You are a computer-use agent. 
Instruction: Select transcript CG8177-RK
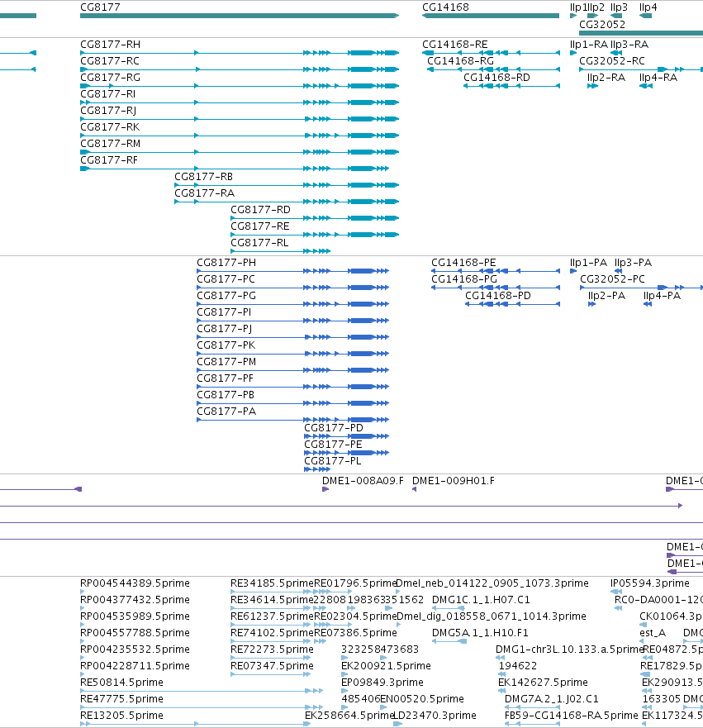click(110, 127)
